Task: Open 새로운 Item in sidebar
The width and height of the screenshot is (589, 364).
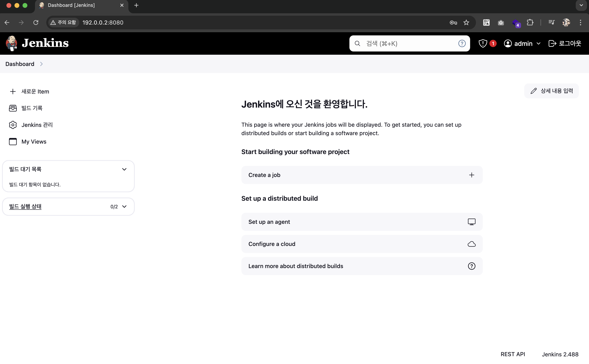Action: point(35,92)
